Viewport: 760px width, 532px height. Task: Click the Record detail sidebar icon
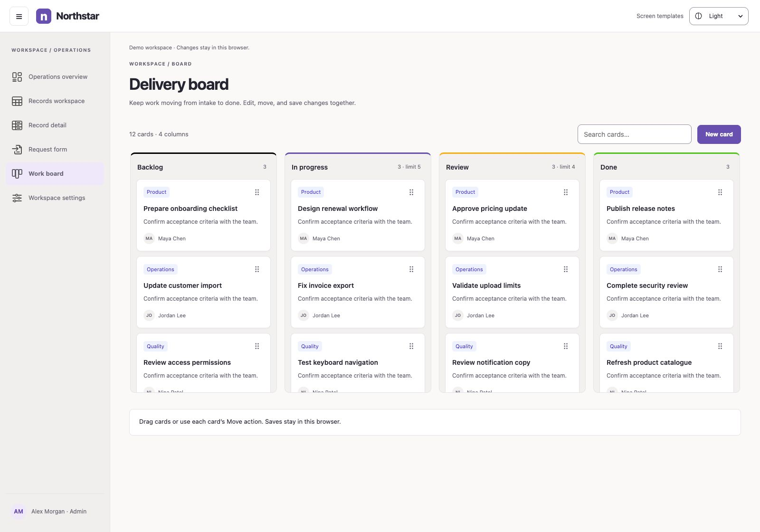pos(17,125)
